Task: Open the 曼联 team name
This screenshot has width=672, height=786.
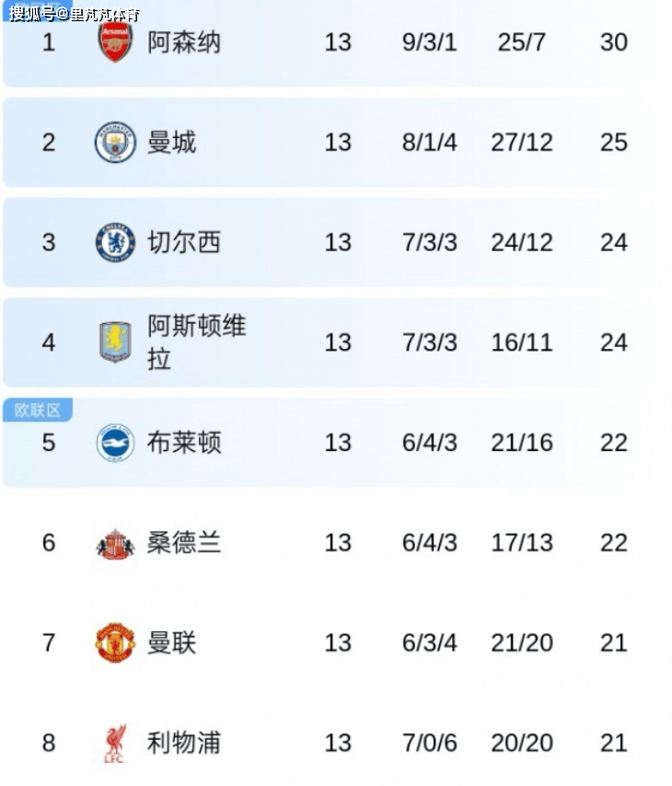Action: [172, 642]
